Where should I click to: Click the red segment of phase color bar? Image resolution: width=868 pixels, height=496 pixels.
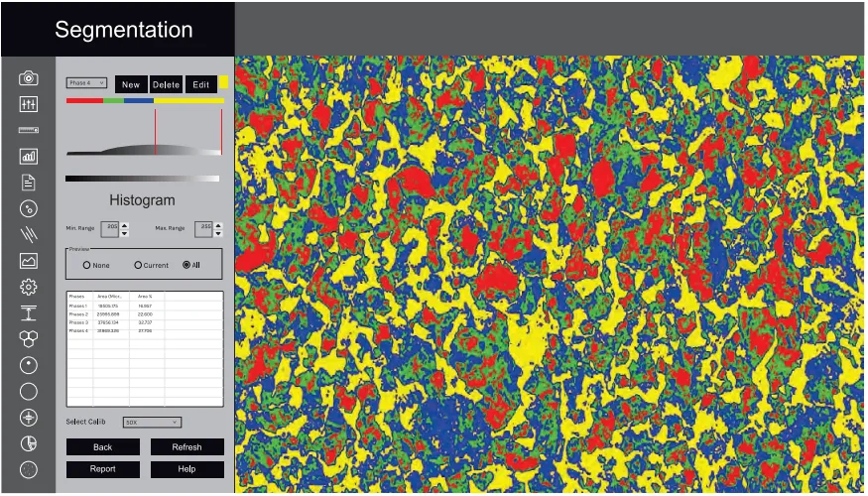pyautogui.click(x=84, y=101)
